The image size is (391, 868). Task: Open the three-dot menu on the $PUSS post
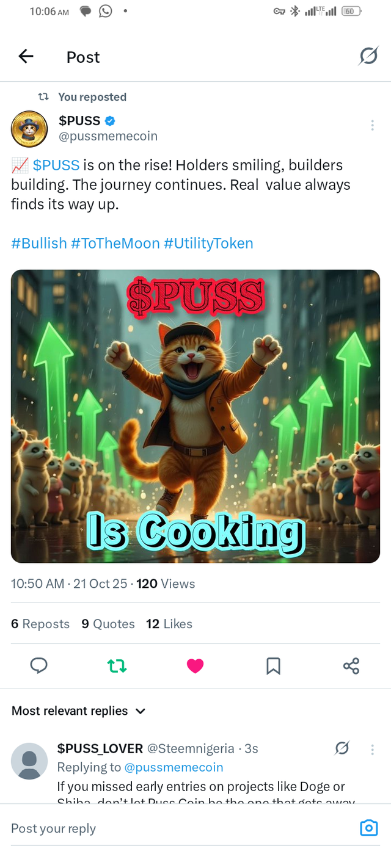[x=372, y=125]
